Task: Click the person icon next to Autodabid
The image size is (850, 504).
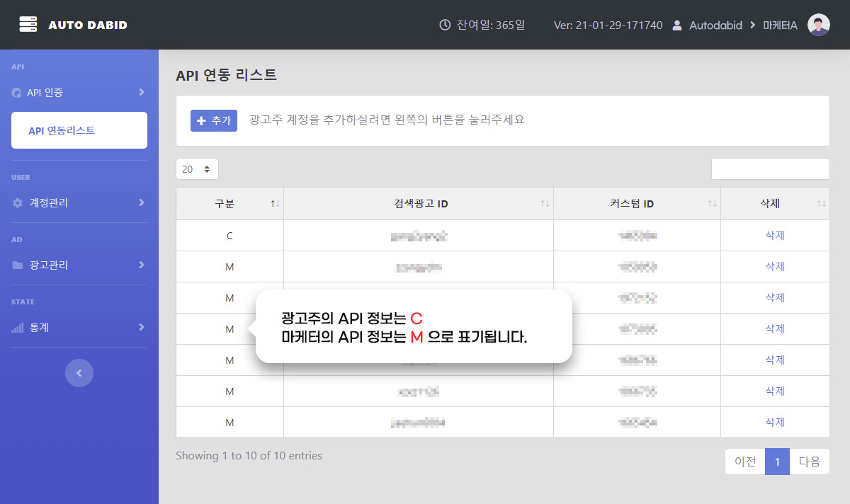Action: tap(676, 25)
